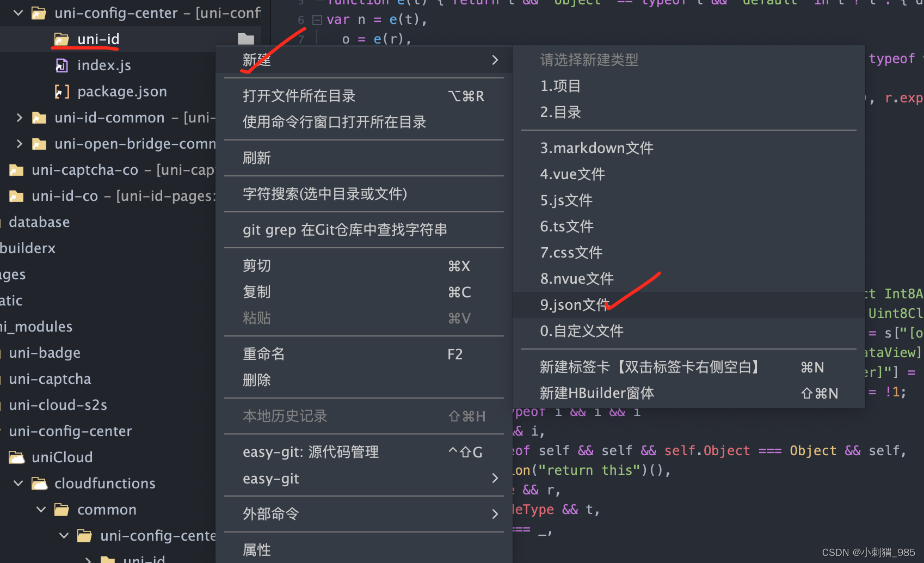
Task: Select uni-captcha in the tree
Action: click(x=50, y=379)
